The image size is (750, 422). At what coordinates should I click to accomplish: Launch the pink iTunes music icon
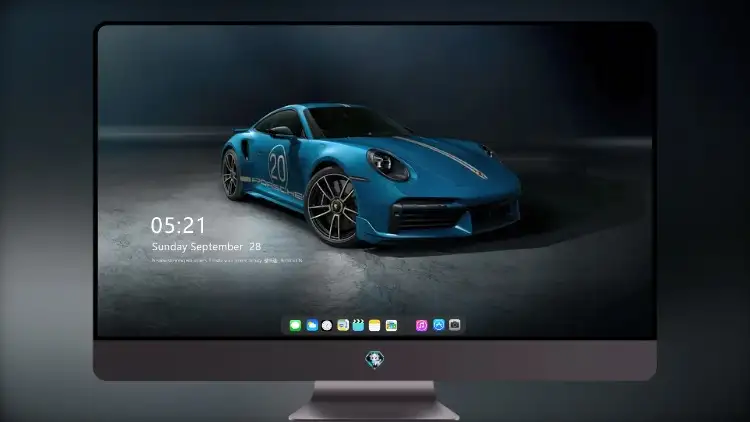(421, 325)
